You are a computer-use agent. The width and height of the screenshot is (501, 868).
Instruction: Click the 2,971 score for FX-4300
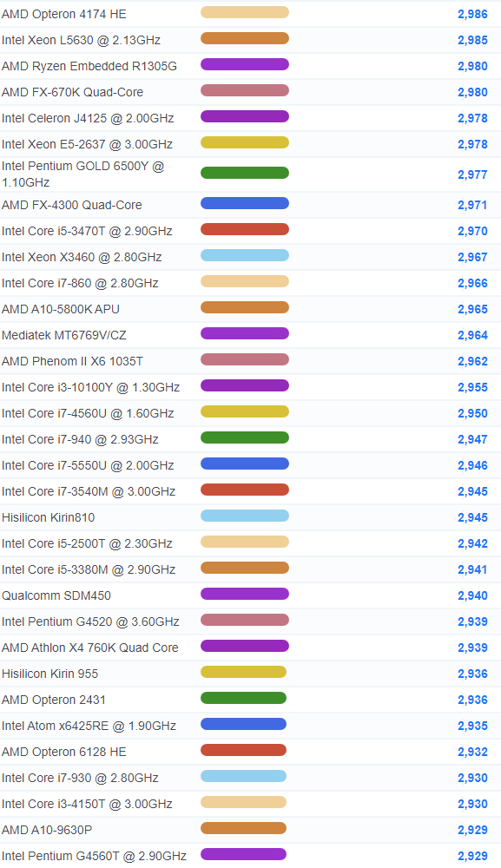point(472,205)
